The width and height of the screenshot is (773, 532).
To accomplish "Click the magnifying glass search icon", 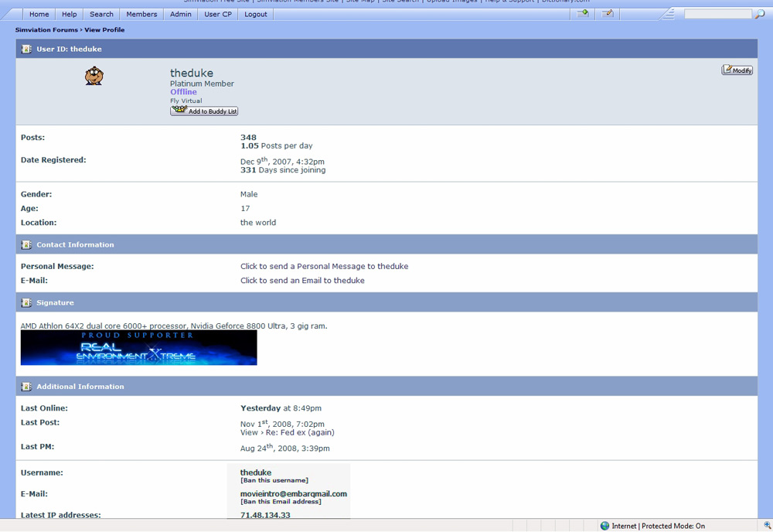I will [759, 14].
